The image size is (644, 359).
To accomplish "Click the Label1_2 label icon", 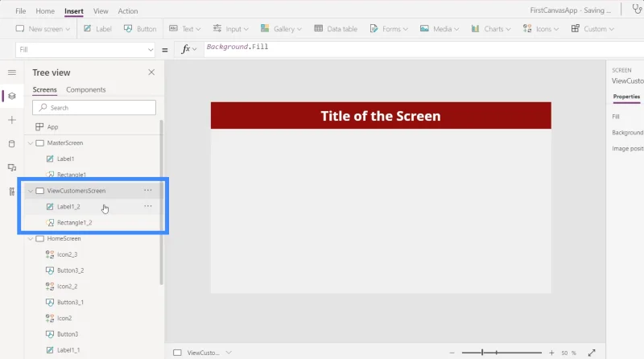I will pos(50,207).
